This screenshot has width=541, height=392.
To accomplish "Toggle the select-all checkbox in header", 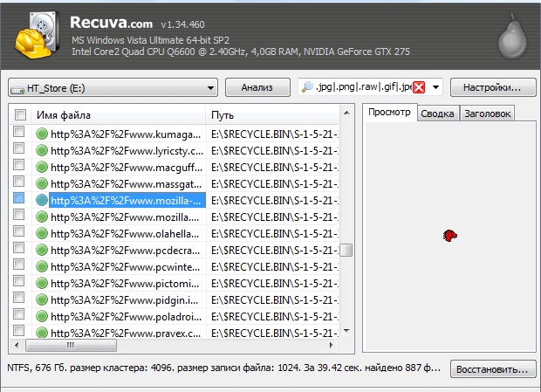I will [x=20, y=114].
